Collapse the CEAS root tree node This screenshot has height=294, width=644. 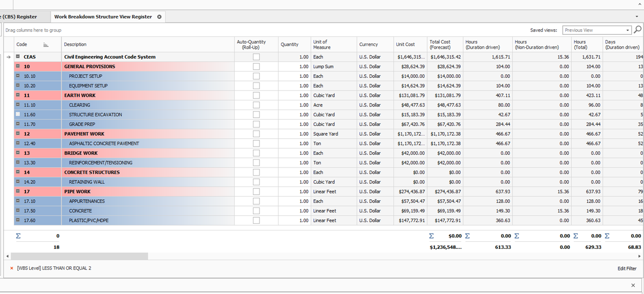(18, 57)
